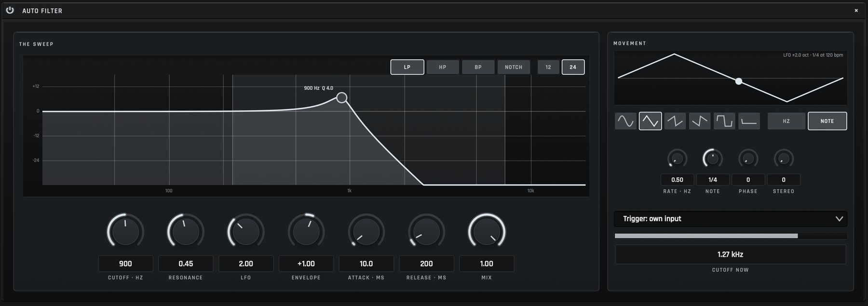This screenshot has width=868, height=306.
Task: Set filter slope to 12
Action: [x=548, y=67]
